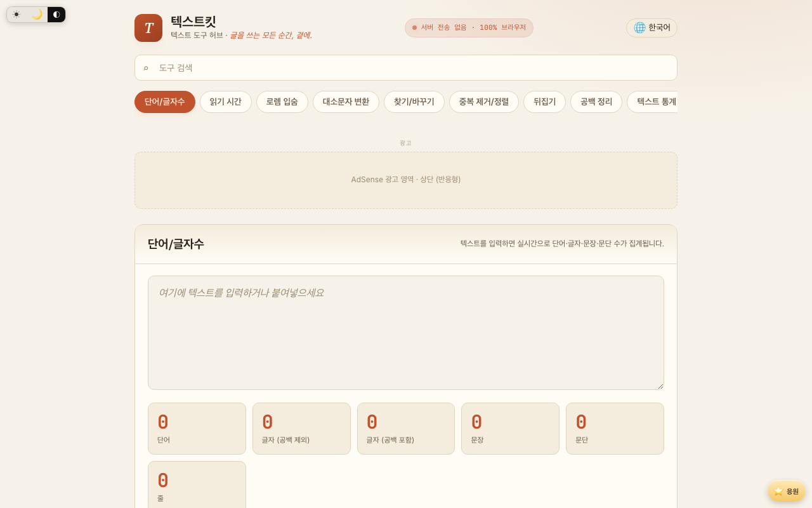Switch to 공백 정리 tab
Image resolution: width=812 pixels, height=508 pixels.
click(x=596, y=102)
